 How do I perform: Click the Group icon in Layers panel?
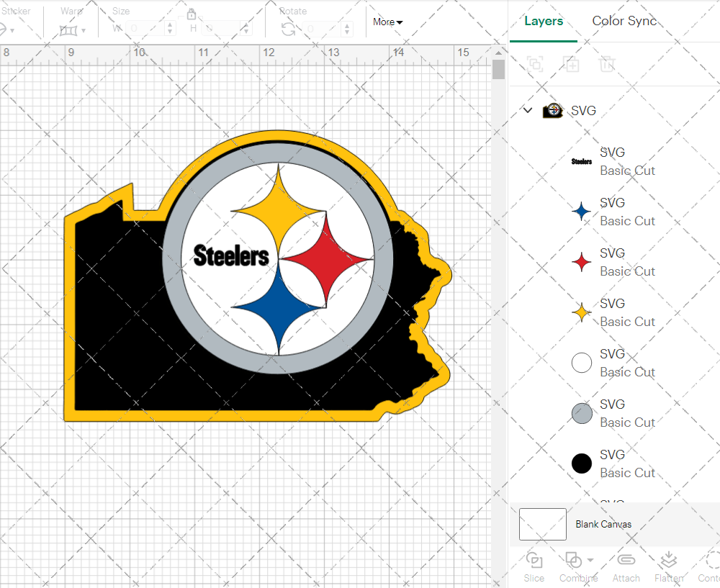(535, 64)
